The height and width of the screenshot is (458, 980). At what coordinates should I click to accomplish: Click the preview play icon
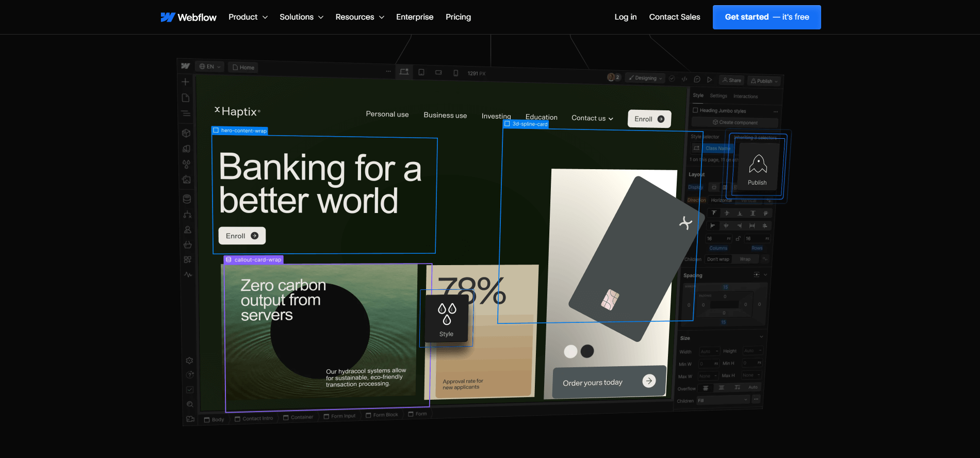coord(710,79)
